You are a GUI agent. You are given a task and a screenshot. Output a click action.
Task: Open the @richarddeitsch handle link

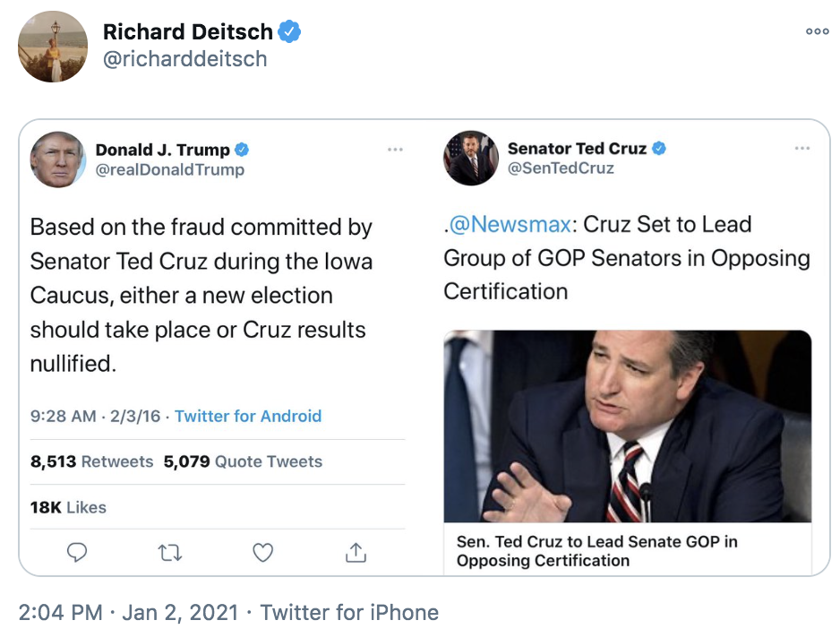click(x=184, y=59)
